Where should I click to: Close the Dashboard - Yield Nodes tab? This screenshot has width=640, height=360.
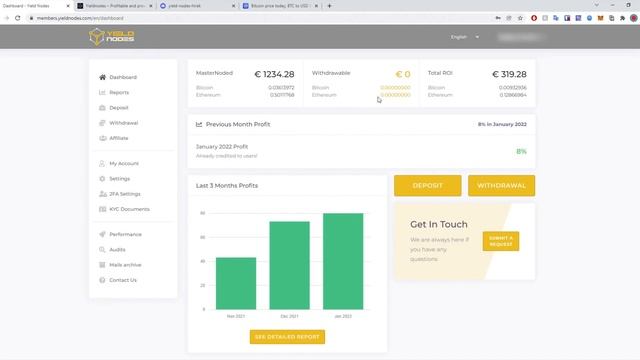[x=68, y=6]
